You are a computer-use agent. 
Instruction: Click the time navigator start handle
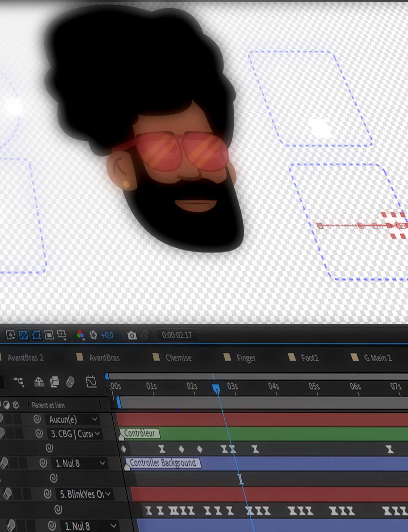(107, 376)
